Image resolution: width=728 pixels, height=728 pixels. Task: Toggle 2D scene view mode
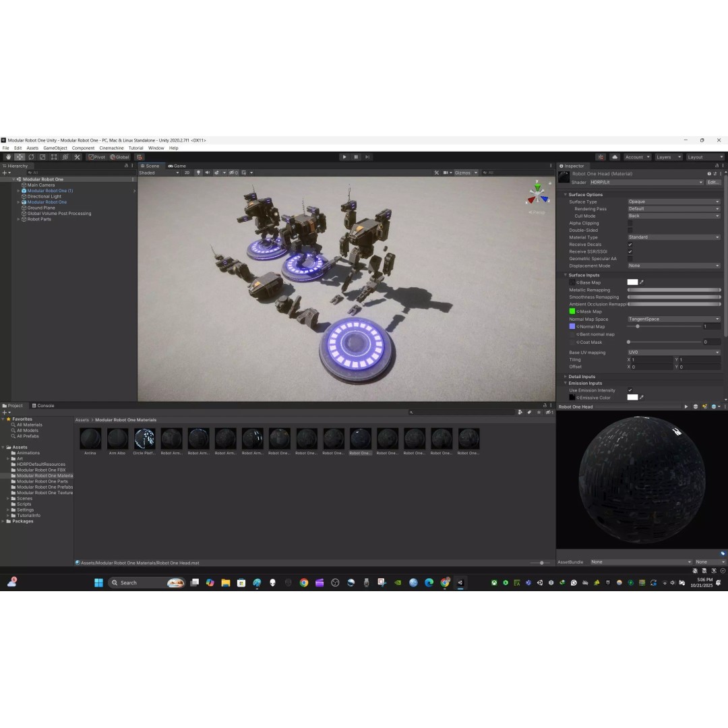tap(187, 173)
